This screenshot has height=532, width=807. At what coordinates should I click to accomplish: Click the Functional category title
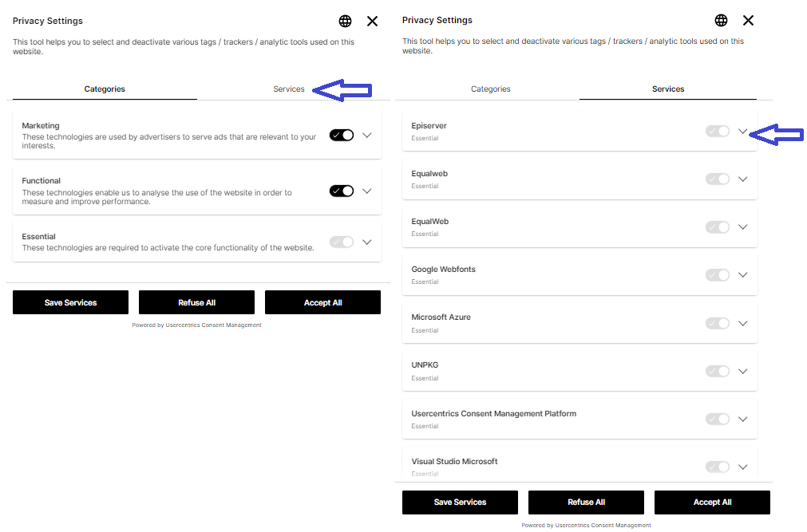tap(42, 180)
